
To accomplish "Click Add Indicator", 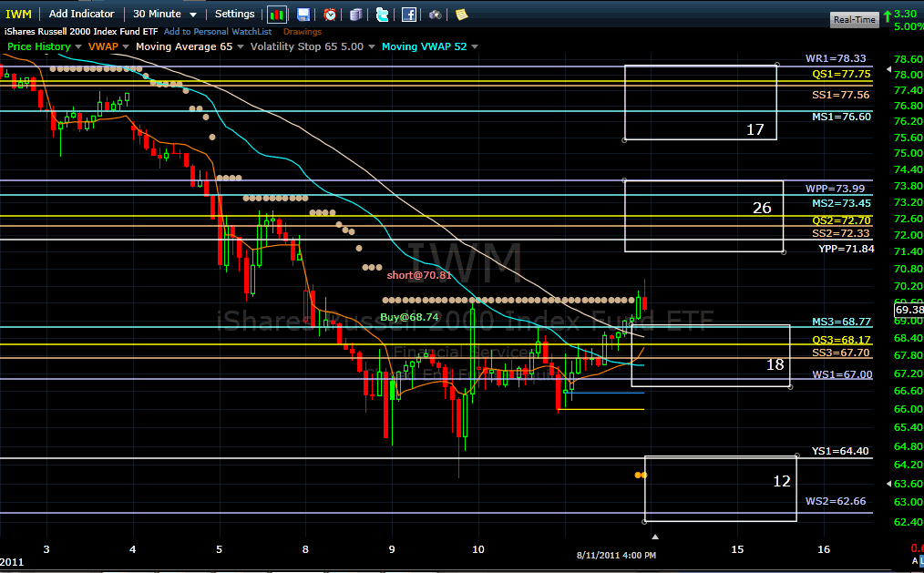I will (x=81, y=14).
